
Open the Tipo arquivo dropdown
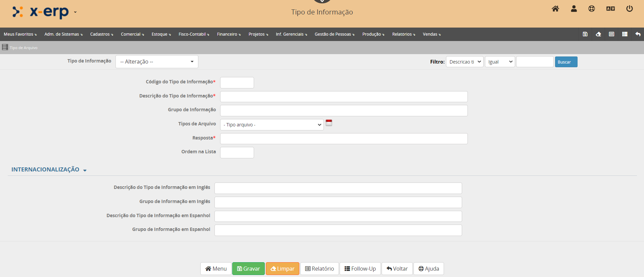(x=272, y=125)
